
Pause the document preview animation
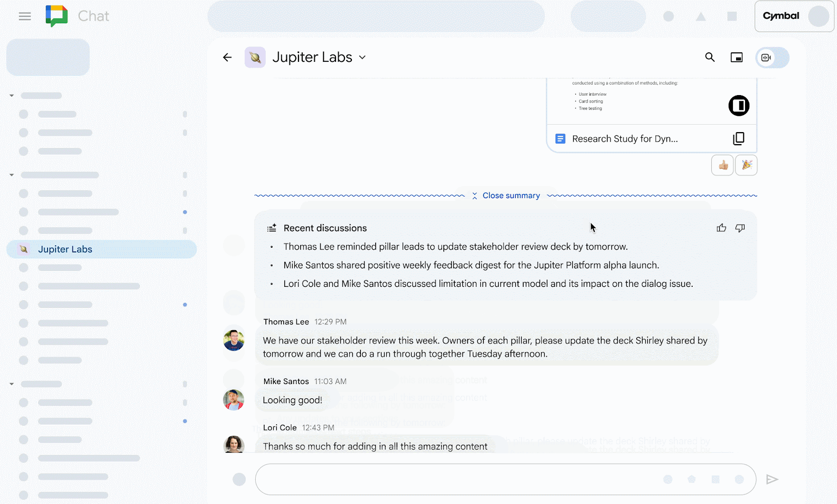point(739,106)
